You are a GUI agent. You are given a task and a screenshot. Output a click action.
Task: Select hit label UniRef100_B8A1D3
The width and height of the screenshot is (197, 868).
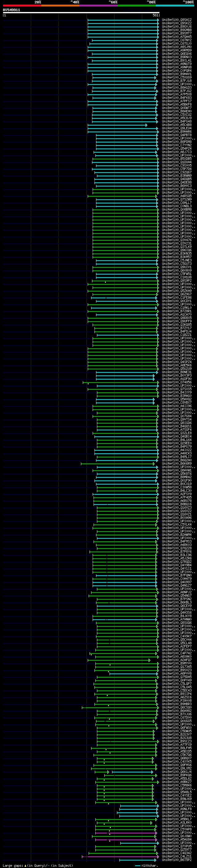177,88
